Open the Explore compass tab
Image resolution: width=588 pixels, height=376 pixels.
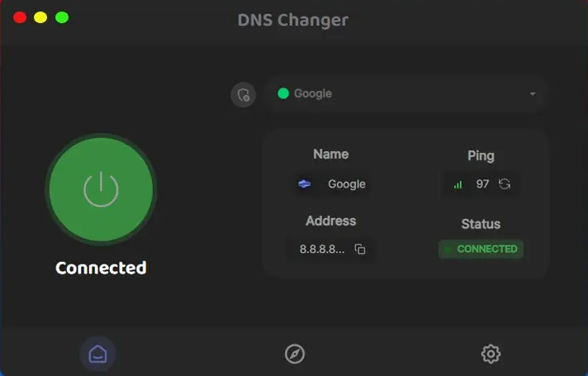[x=295, y=354]
